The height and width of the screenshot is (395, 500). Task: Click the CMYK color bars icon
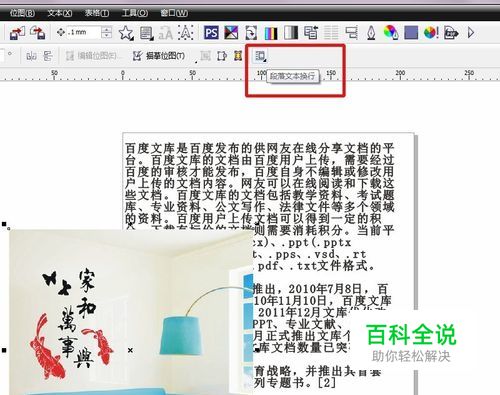tap(271, 33)
